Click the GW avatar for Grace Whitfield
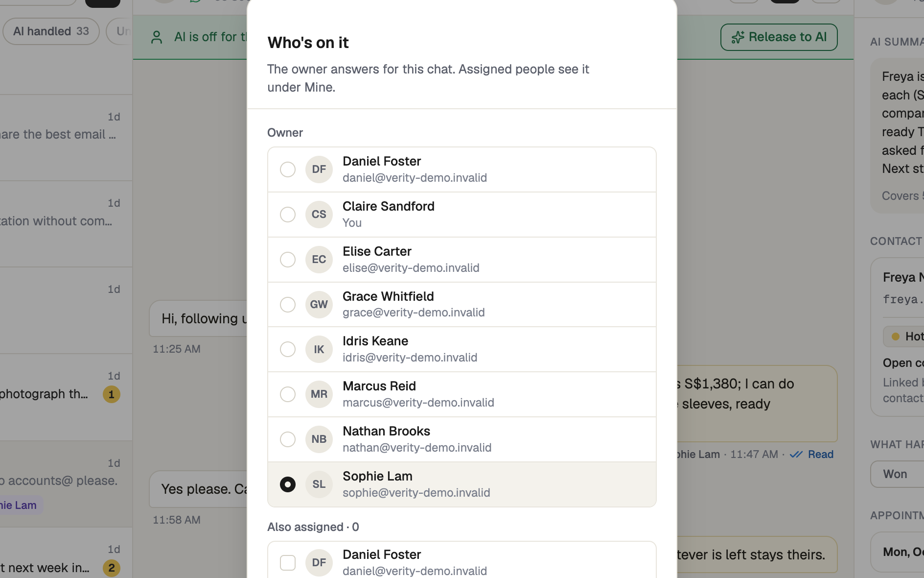The height and width of the screenshot is (578, 924). pyautogui.click(x=319, y=305)
